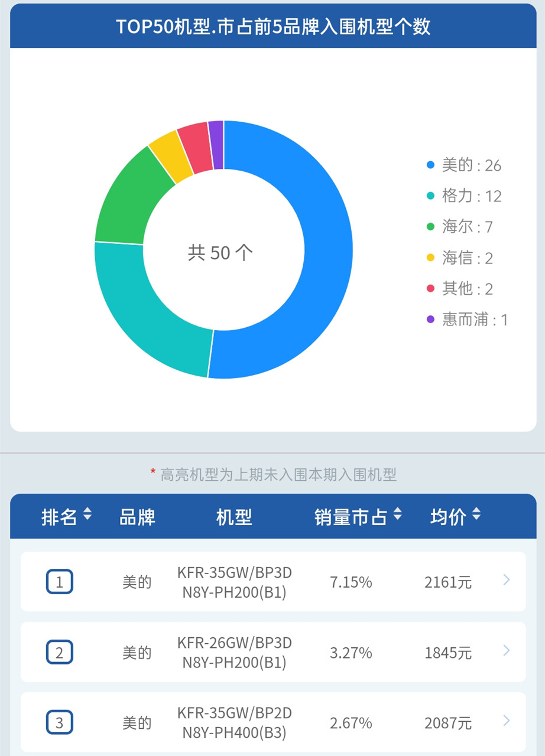
Task: Sort table by 排名 arrows
Action: coord(87,514)
